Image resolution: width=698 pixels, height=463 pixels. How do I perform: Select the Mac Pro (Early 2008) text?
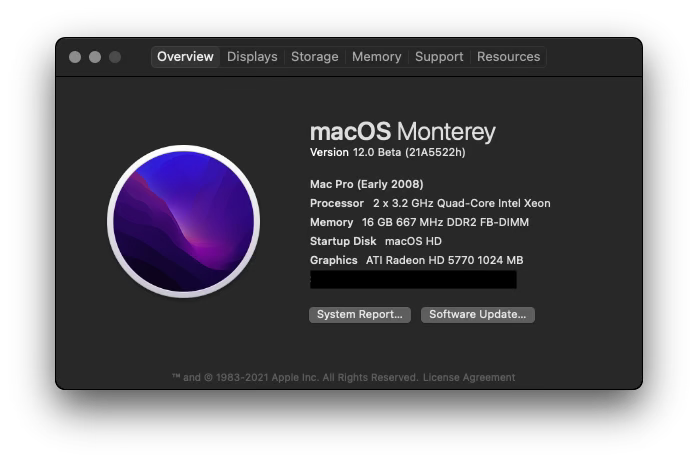pyautogui.click(x=366, y=184)
